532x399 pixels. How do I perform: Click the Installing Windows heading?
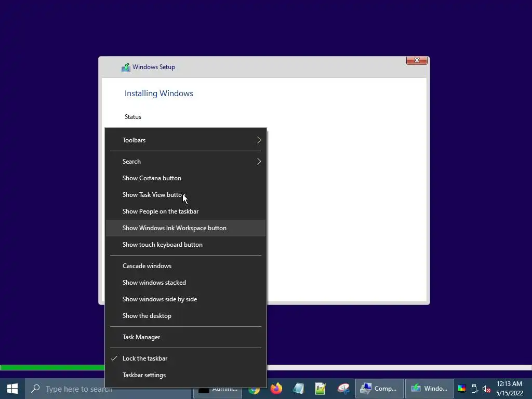coord(159,94)
